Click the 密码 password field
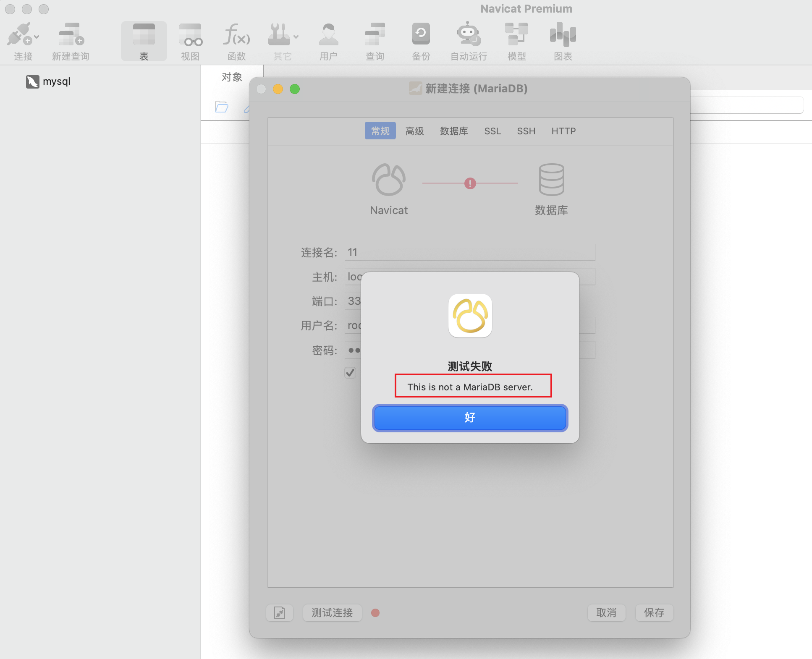Screen dimensions: 812x659 [470, 350]
